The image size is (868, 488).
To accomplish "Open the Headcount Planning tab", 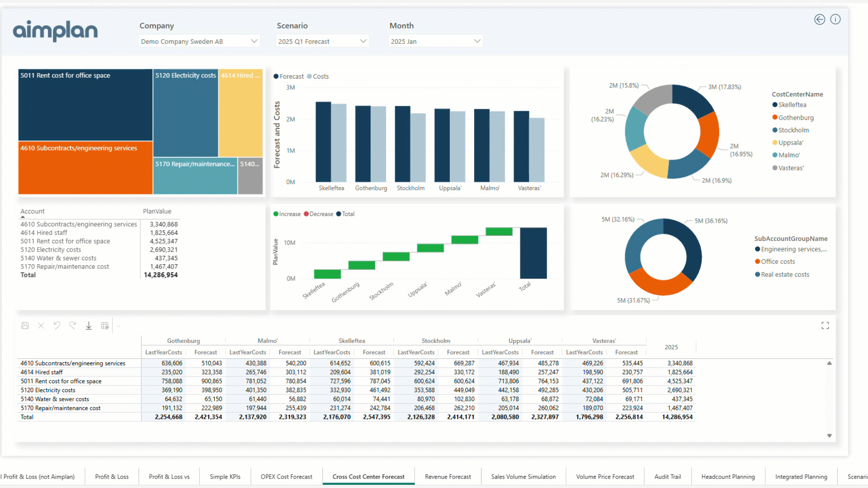I will [728, 476].
